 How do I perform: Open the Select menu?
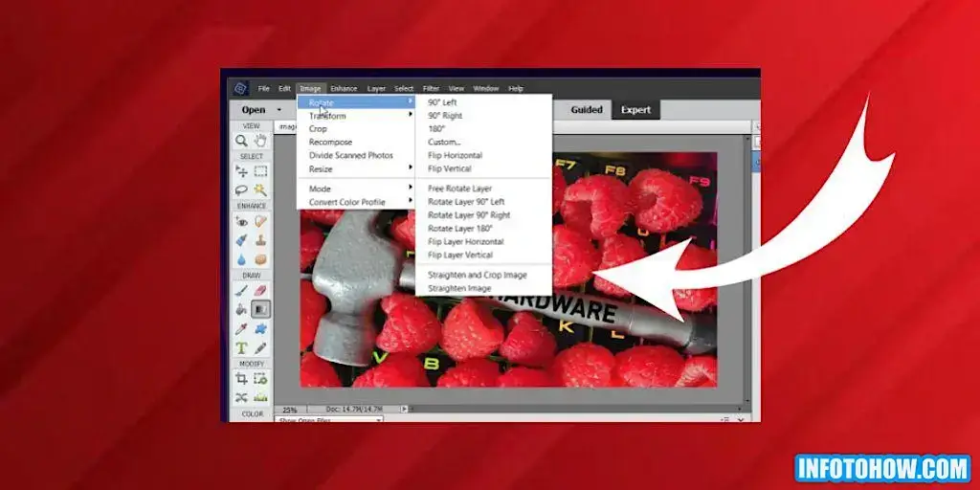(404, 89)
